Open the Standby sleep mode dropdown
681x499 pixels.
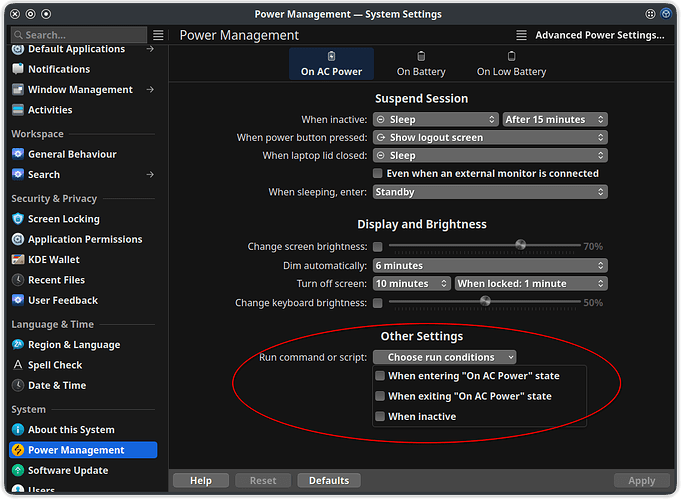(490, 192)
